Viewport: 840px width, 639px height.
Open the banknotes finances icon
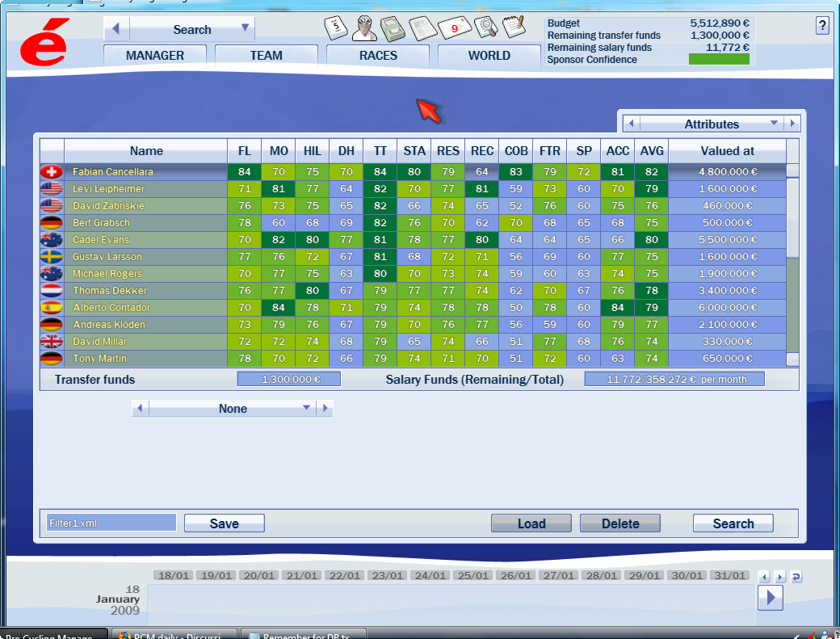click(x=393, y=28)
